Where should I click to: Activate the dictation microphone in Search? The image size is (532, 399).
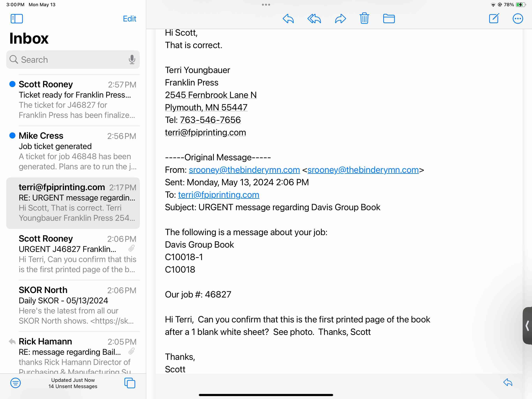click(132, 59)
